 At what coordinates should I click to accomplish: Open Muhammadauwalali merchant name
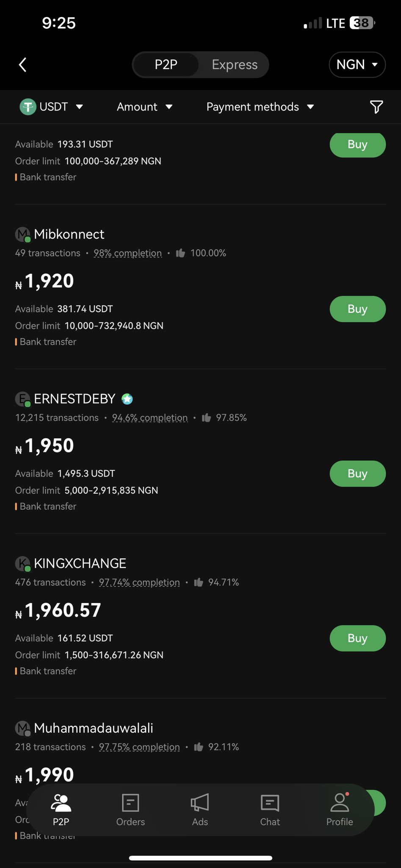(94, 728)
